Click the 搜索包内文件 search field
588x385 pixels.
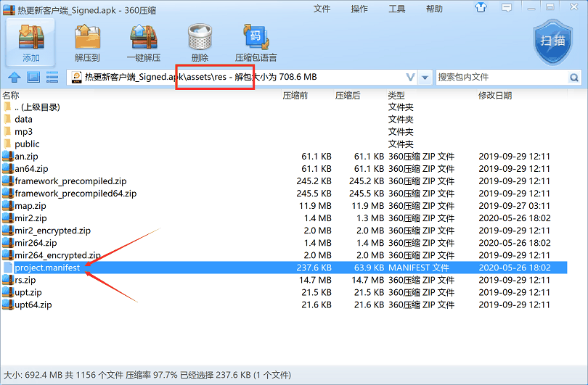pyautogui.click(x=502, y=78)
